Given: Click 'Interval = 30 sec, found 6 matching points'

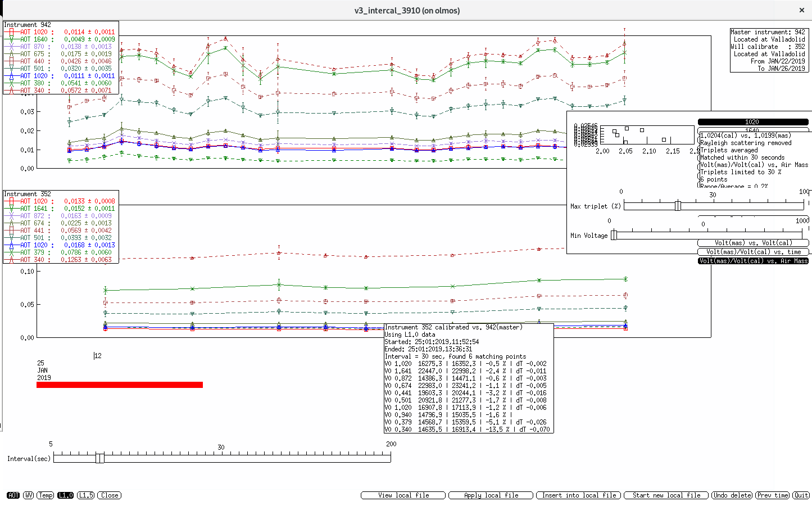Looking at the screenshot, I should point(455,356).
